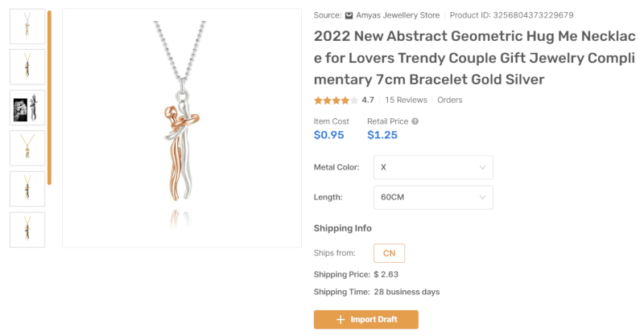Image resolution: width=644 pixels, height=336 pixels.
Task: Click the star rating icons
Action: click(336, 100)
